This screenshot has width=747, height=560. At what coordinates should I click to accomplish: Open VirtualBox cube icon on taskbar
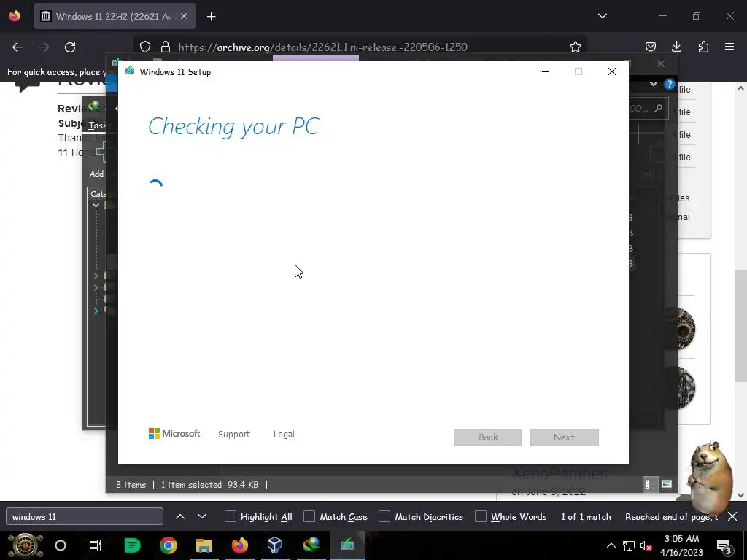274,545
